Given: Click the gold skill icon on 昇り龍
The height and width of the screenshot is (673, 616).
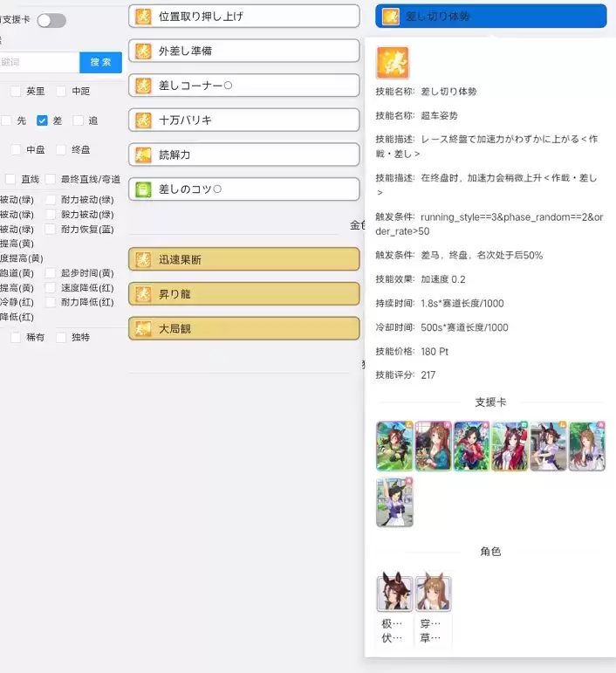Looking at the screenshot, I should click(x=143, y=294).
